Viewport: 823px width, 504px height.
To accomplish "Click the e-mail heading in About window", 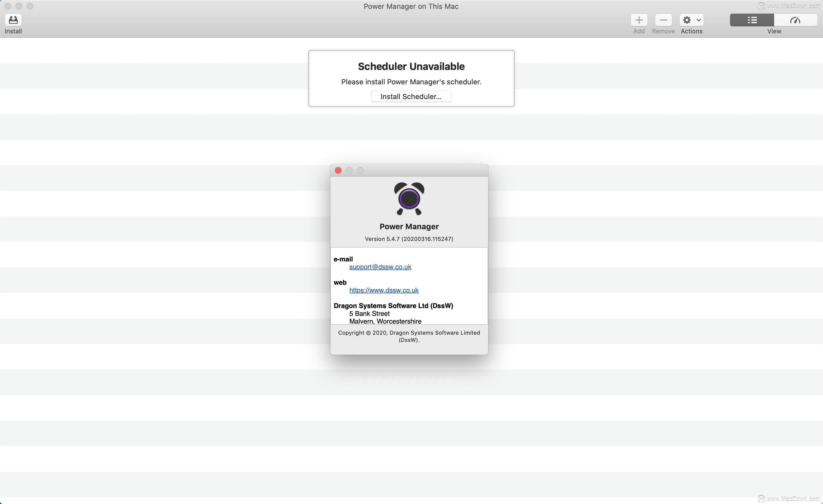I will pos(343,259).
